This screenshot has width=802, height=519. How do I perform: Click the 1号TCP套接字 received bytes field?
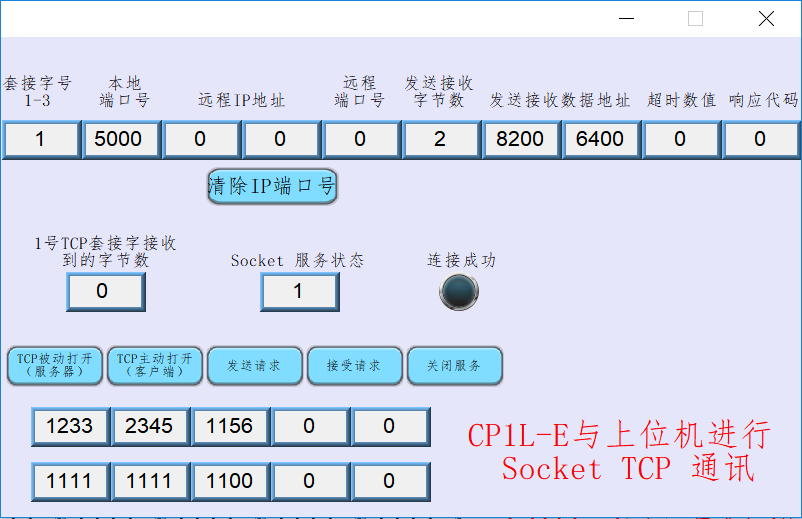105,291
